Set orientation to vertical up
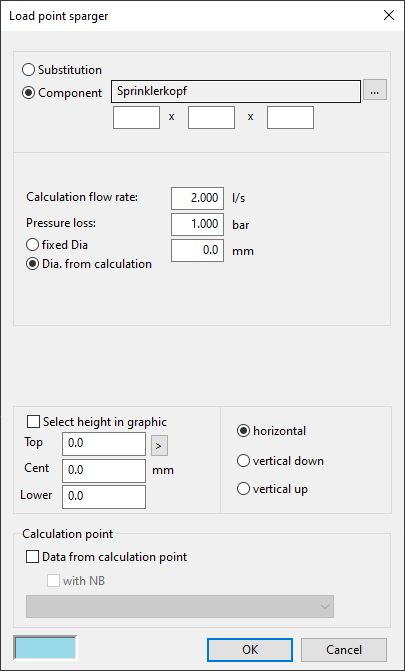Screen dimensions: 405x671 tap(272, 489)
